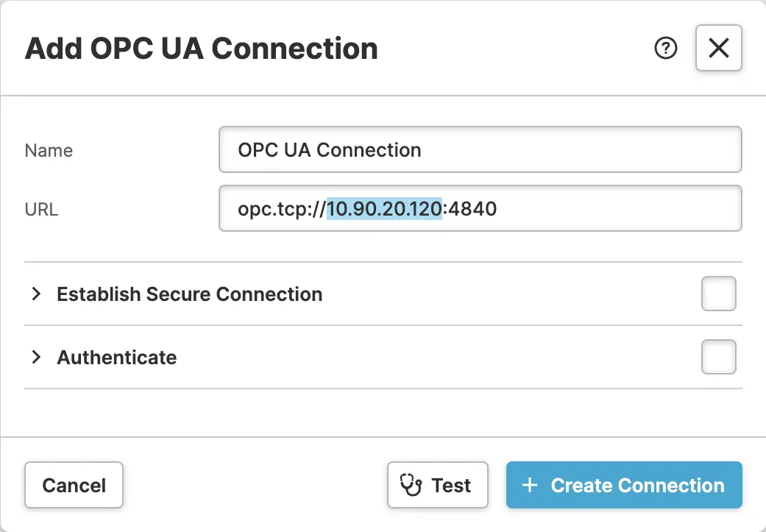Expand the Establish Secure Connection chevron

(x=35, y=294)
